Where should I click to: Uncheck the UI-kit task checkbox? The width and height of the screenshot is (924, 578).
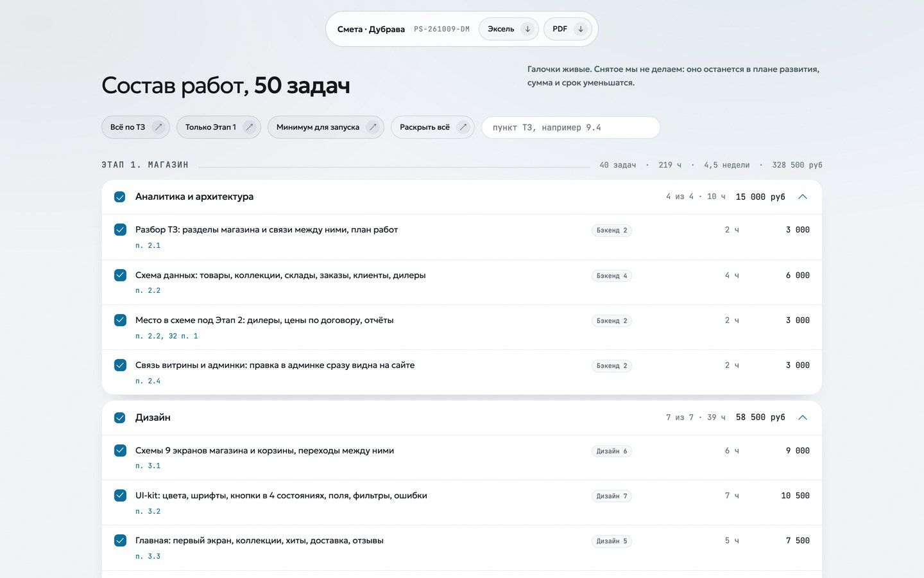pyautogui.click(x=120, y=496)
